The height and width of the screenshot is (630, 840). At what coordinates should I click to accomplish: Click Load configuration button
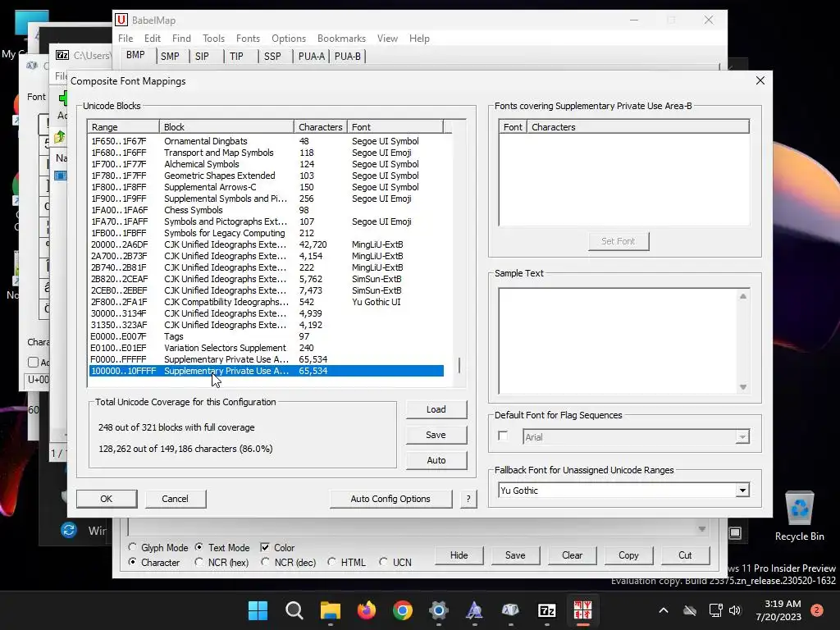[x=436, y=409]
